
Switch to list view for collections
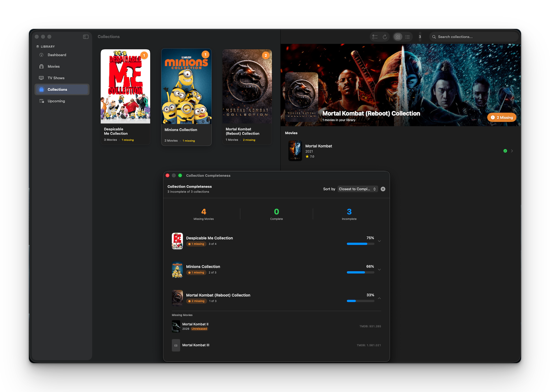coord(407,37)
